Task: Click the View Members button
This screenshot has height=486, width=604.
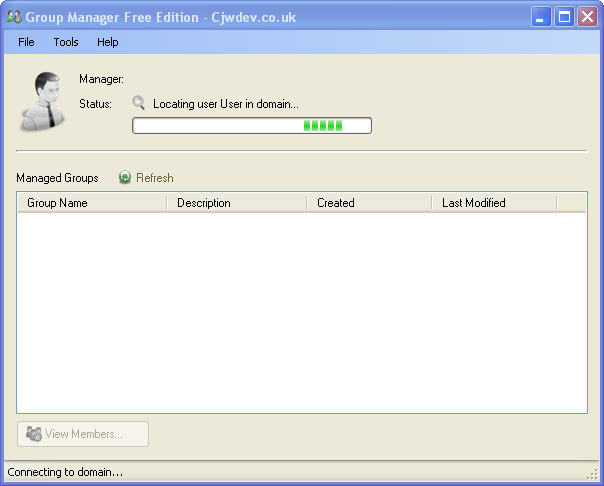Action: tap(83, 434)
